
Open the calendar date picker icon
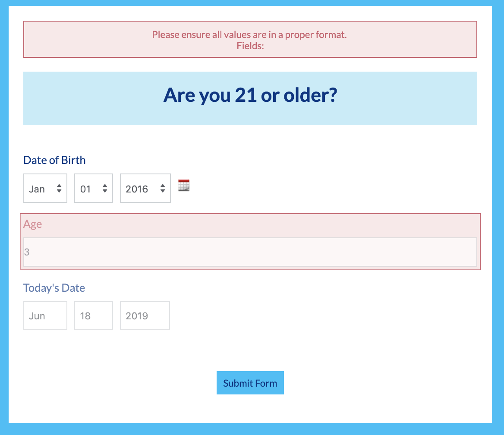(183, 186)
